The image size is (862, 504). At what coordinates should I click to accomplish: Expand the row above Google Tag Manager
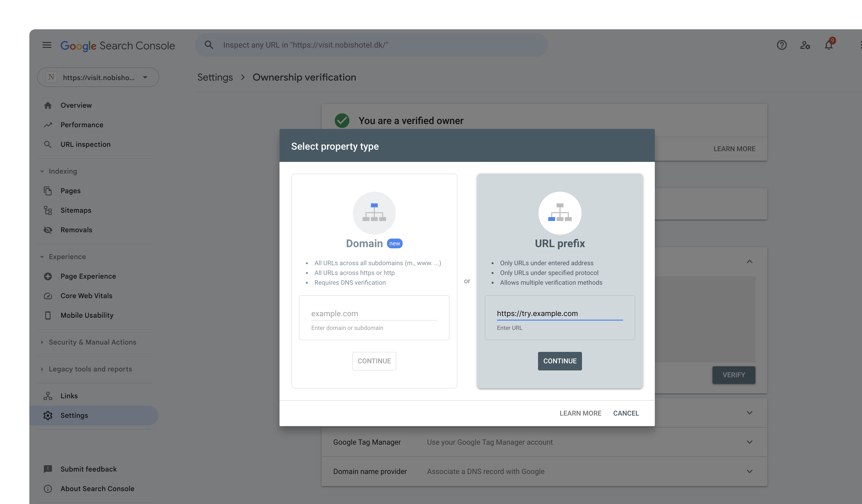click(749, 413)
